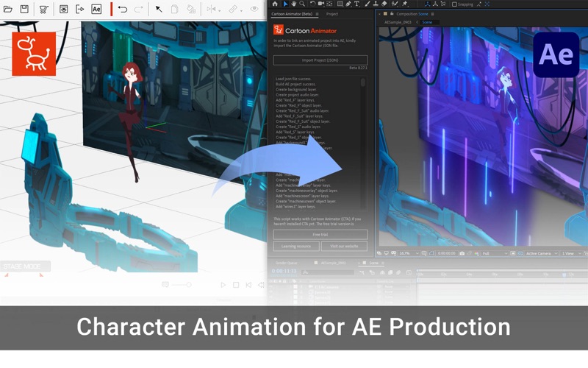This screenshot has height=368, width=588.
Task: Enable the Snapping checkbox
Action: (x=454, y=4)
